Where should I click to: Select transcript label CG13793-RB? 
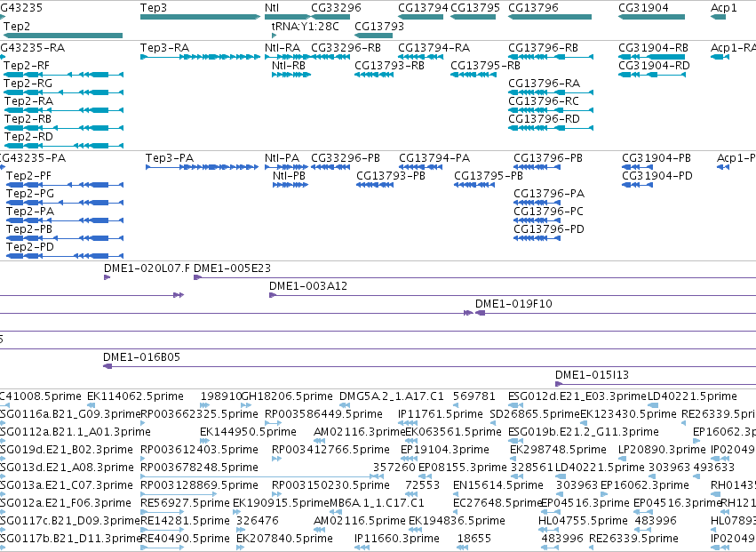tap(390, 66)
